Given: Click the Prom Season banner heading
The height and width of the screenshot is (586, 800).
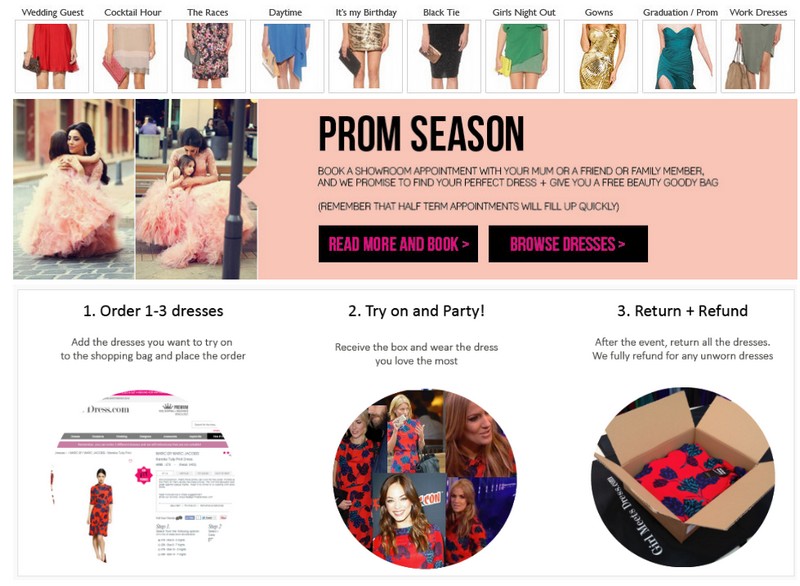Looking at the screenshot, I should pos(421,134).
